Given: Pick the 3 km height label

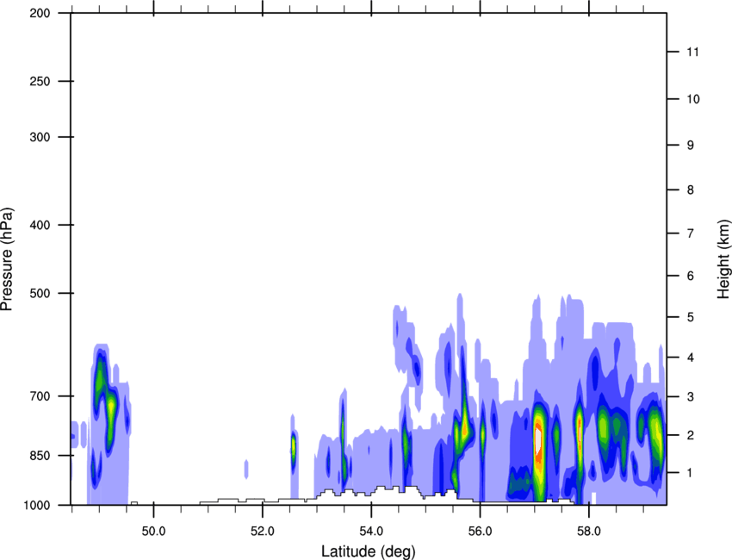Looking at the screenshot, I should click(691, 396).
